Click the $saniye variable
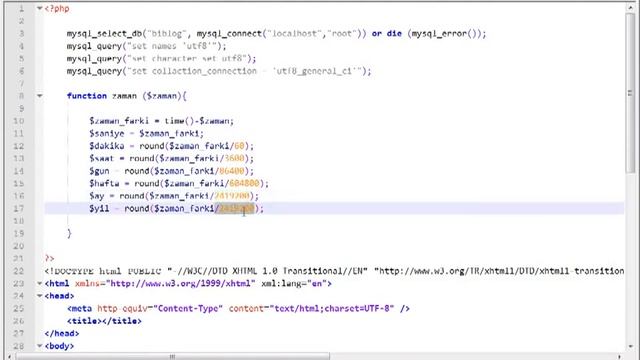This screenshot has height=360, width=640. pyautogui.click(x=107, y=133)
